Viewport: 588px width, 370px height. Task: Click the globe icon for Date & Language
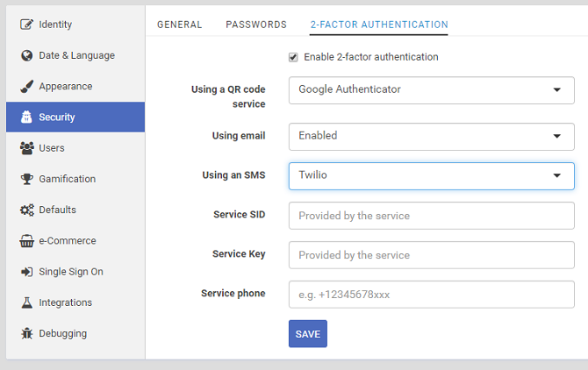[x=26, y=55]
